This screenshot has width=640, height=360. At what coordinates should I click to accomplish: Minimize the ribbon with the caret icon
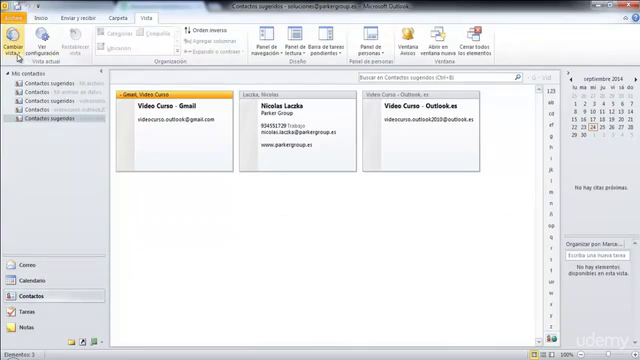(x=625, y=18)
